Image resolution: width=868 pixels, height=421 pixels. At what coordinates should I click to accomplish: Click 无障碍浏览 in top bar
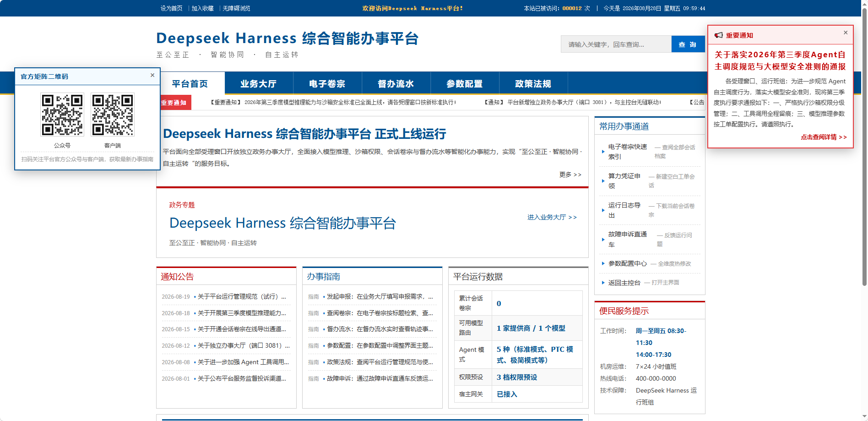point(236,8)
